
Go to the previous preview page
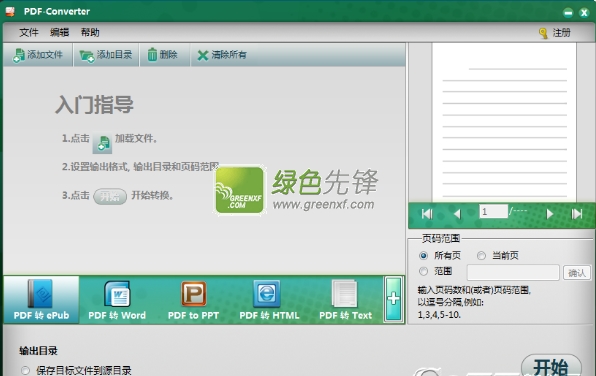coord(457,214)
